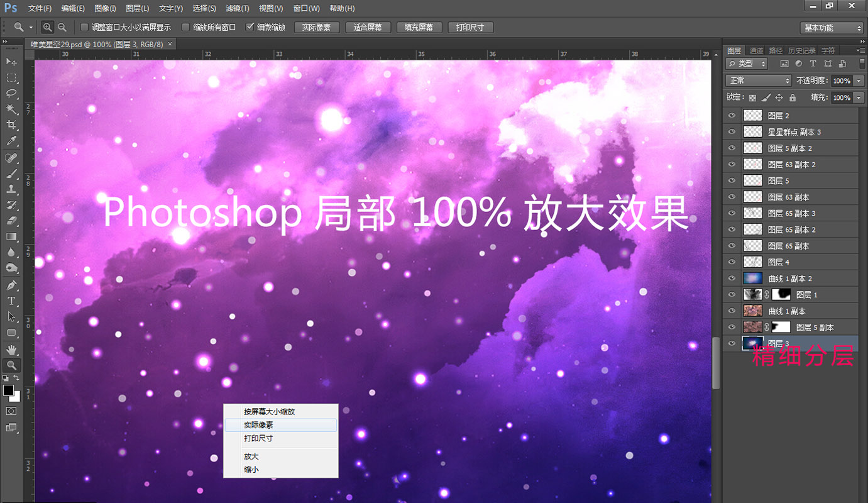
Task: Select the Gradient tool
Action: click(x=11, y=236)
